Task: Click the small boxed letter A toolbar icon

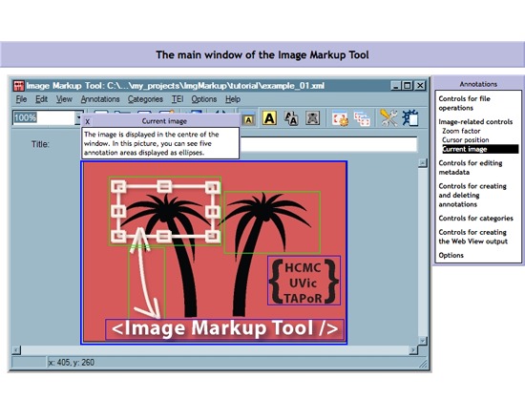Action: [x=248, y=119]
